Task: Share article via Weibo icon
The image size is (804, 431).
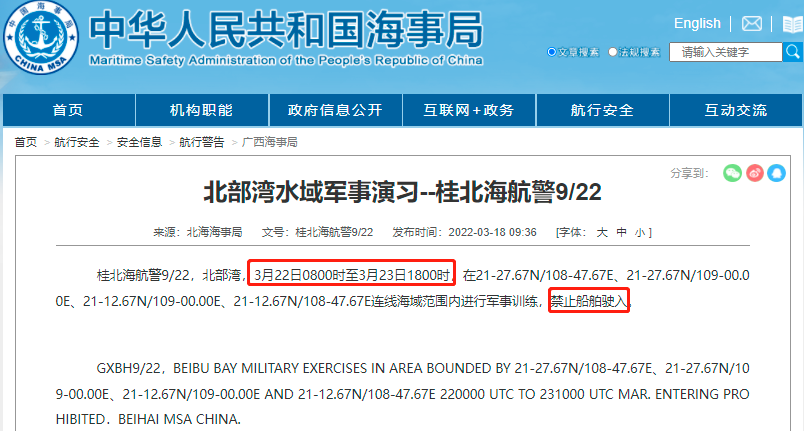Action: [x=754, y=173]
